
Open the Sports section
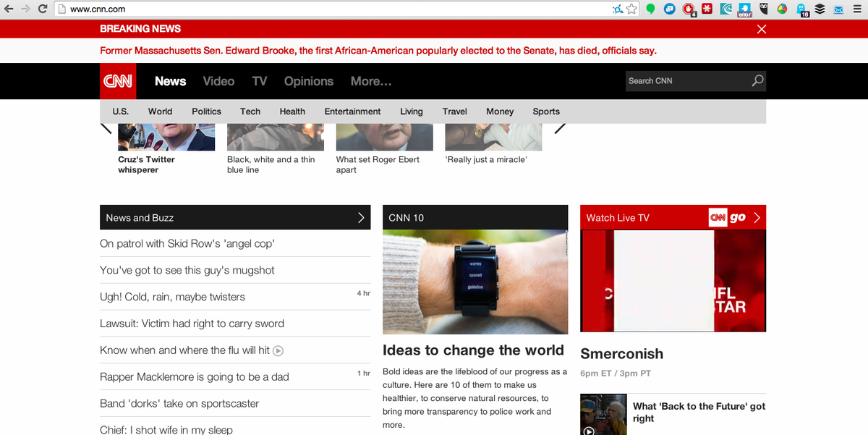click(546, 111)
